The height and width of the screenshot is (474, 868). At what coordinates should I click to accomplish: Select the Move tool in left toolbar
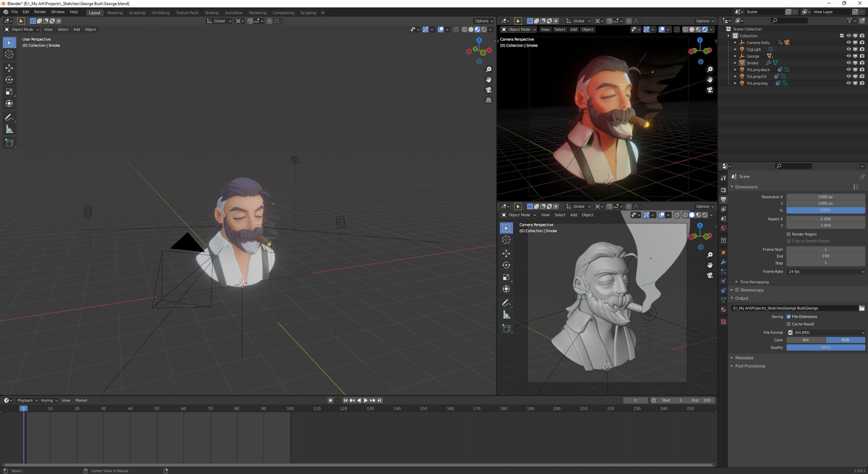[x=9, y=68]
